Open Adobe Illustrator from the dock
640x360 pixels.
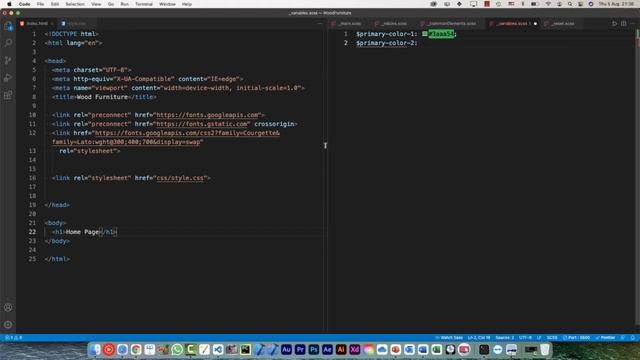coord(341,349)
